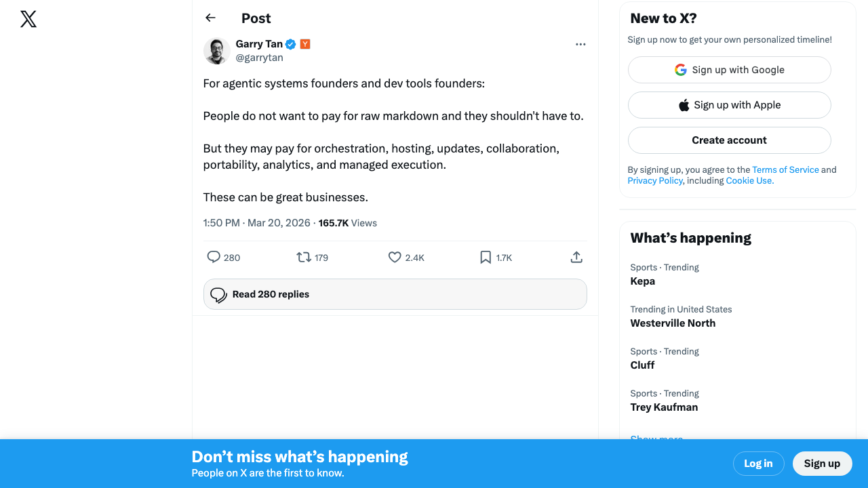Viewport: 868px width, 488px height.
Task: Click Log in on the bottom banner
Action: click(x=758, y=464)
